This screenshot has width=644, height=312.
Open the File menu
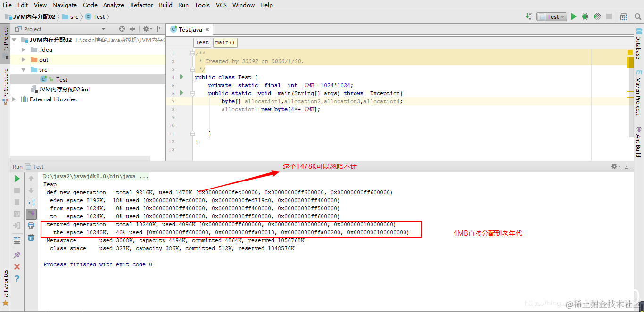click(8, 5)
